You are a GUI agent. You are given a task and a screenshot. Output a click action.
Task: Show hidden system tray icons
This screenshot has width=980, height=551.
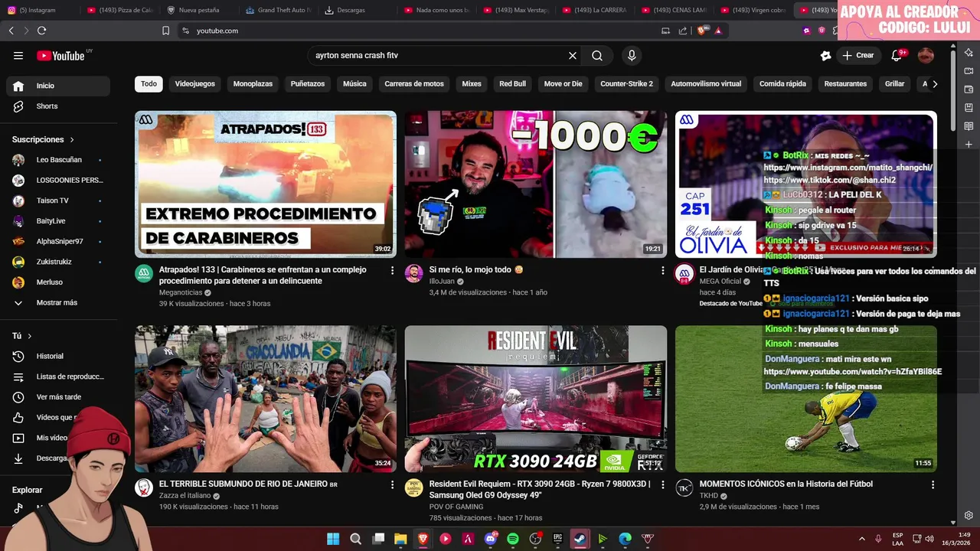pyautogui.click(x=861, y=539)
